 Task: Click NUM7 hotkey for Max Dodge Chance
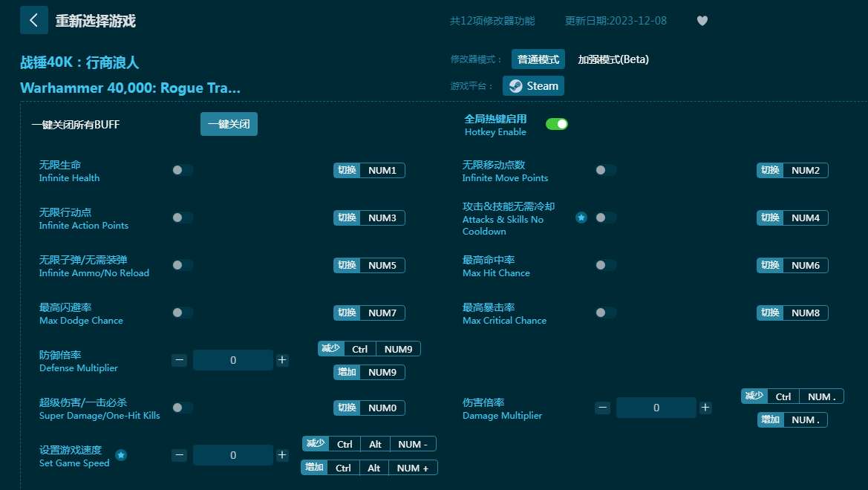click(369, 313)
